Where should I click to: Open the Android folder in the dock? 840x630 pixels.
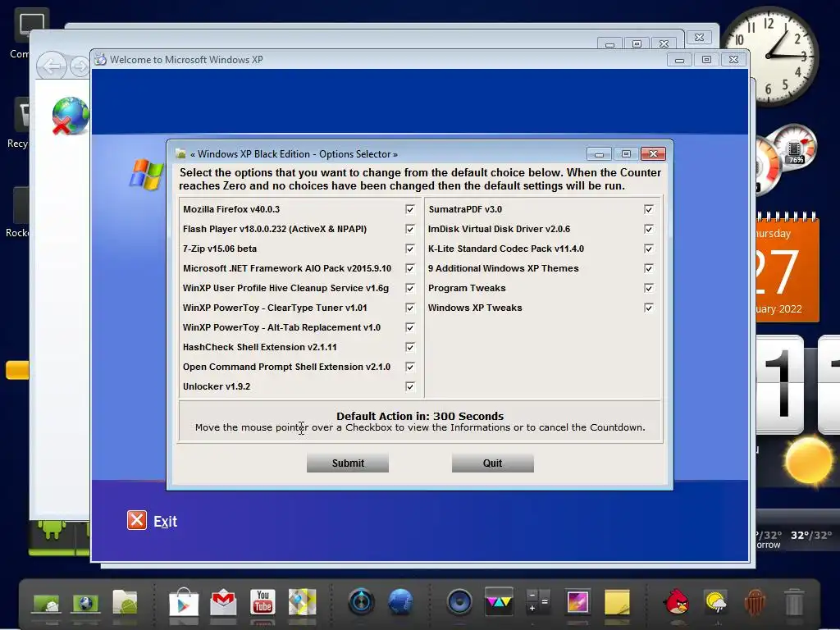(x=126, y=602)
